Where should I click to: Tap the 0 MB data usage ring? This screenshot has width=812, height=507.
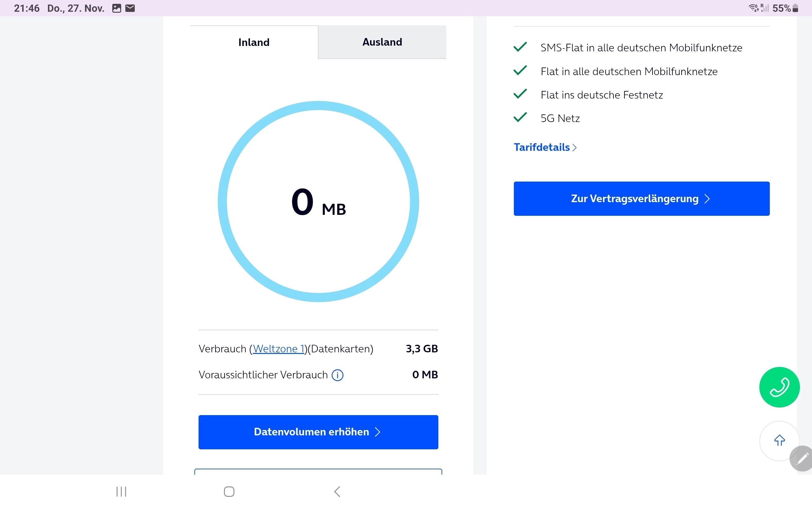click(x=318, y=201)
